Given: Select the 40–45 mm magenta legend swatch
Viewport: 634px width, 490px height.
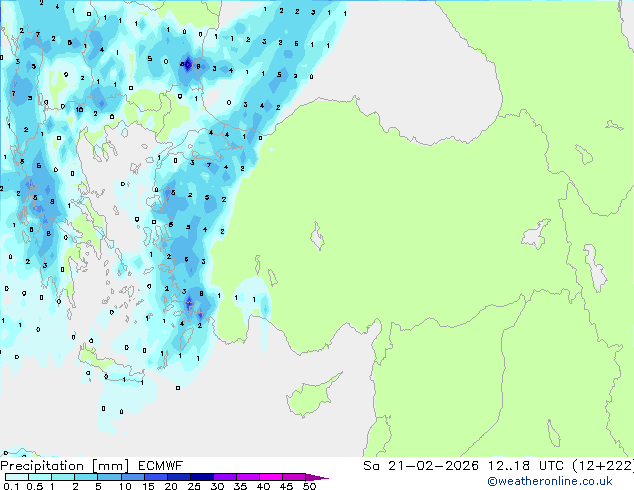Looking at the screenshot, I should [x=271, y=477].
